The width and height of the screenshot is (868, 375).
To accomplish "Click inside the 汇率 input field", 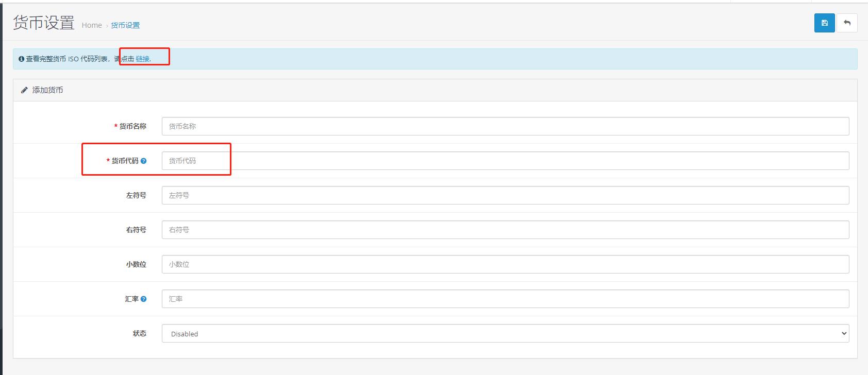I will click(x=505, y=299).
